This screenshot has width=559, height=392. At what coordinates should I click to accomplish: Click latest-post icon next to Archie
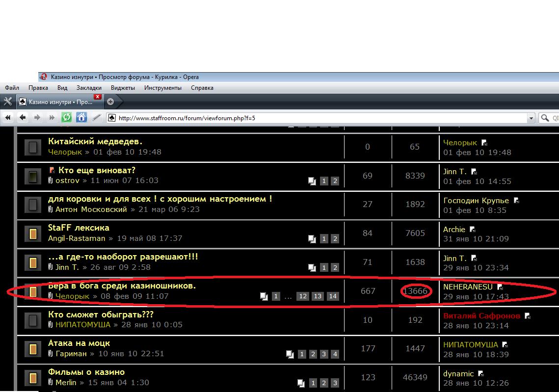pos(473,230)
